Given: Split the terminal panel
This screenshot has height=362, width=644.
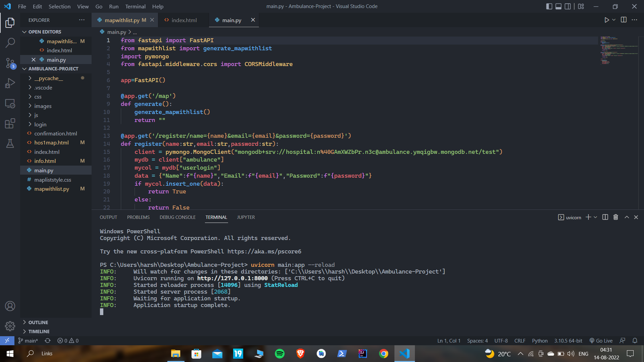Looking at the screenshot, I should [x=605, y=217].
